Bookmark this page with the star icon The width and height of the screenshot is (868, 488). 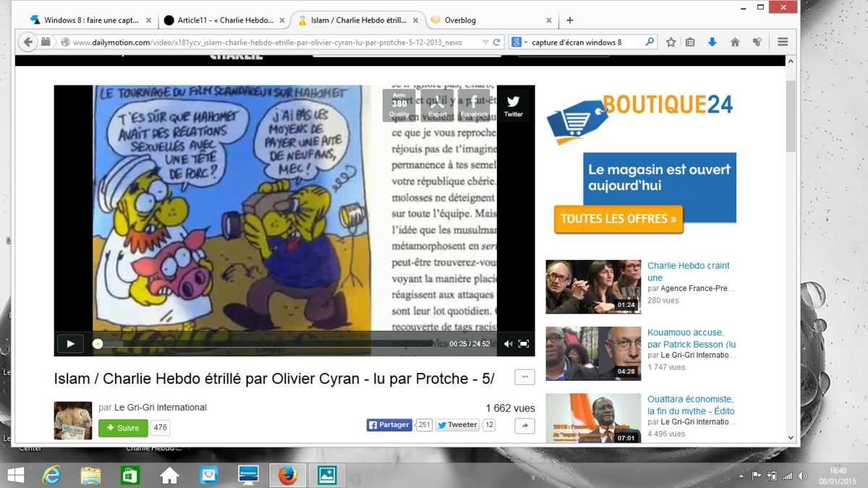[671, 42]
